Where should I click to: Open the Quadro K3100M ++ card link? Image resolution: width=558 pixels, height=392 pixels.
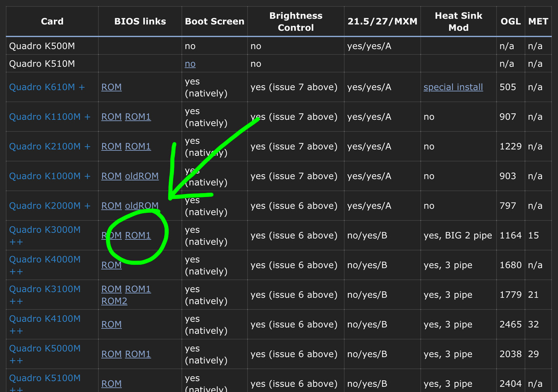45,295
